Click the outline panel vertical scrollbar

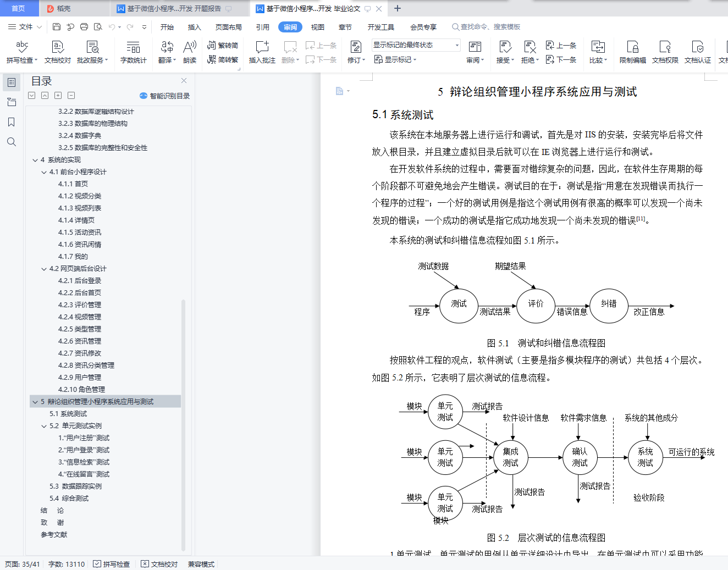[x=183, y=424]
